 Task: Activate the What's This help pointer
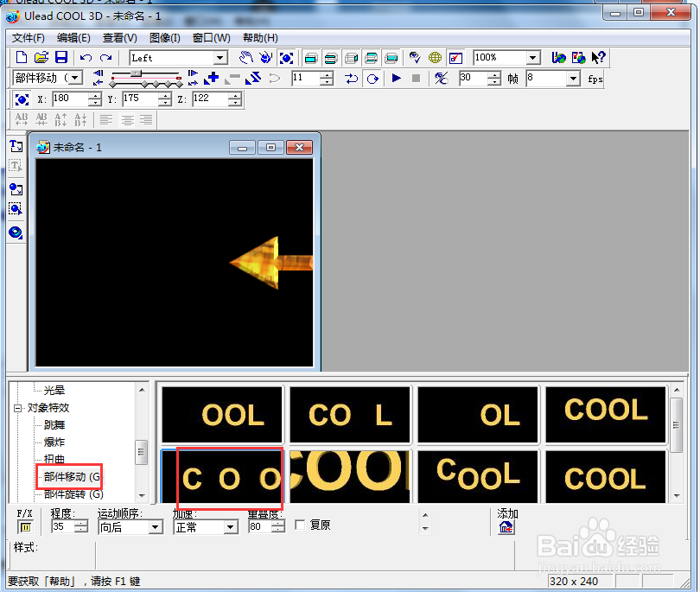click(598, 57)
